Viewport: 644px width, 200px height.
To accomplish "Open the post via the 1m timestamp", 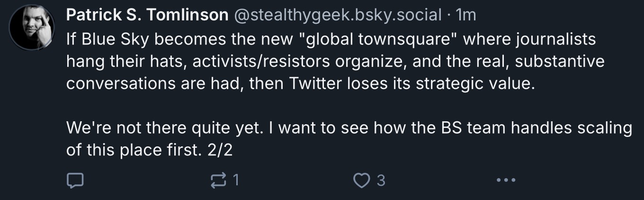I will click(x=465, y=16).
